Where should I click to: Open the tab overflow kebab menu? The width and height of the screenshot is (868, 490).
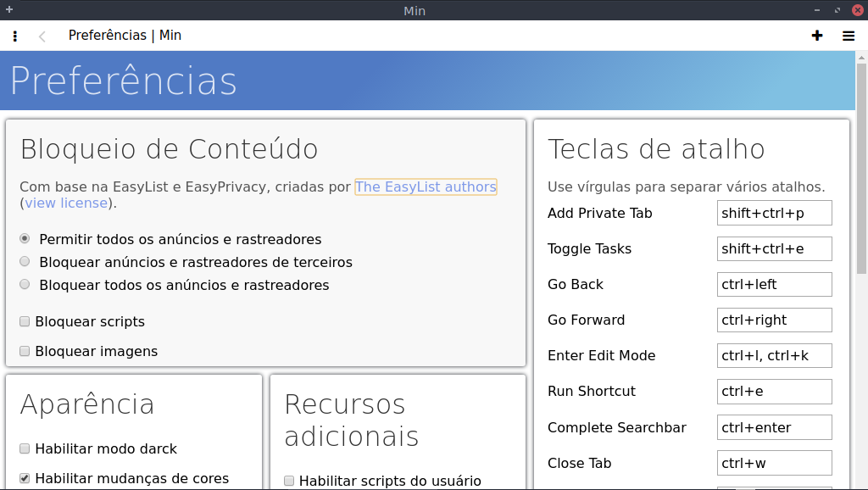point(14,36)
